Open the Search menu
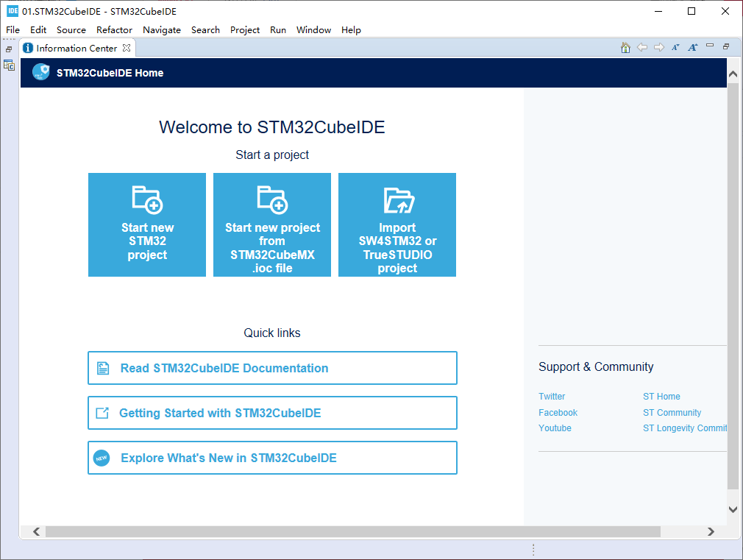 [205, 30]
